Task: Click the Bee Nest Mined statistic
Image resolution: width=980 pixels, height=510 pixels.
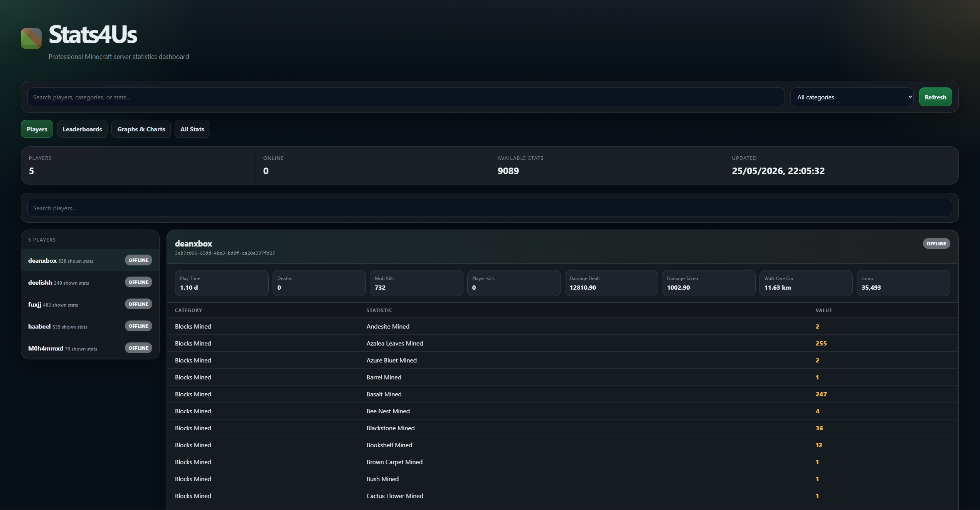Action: [388, 411]
